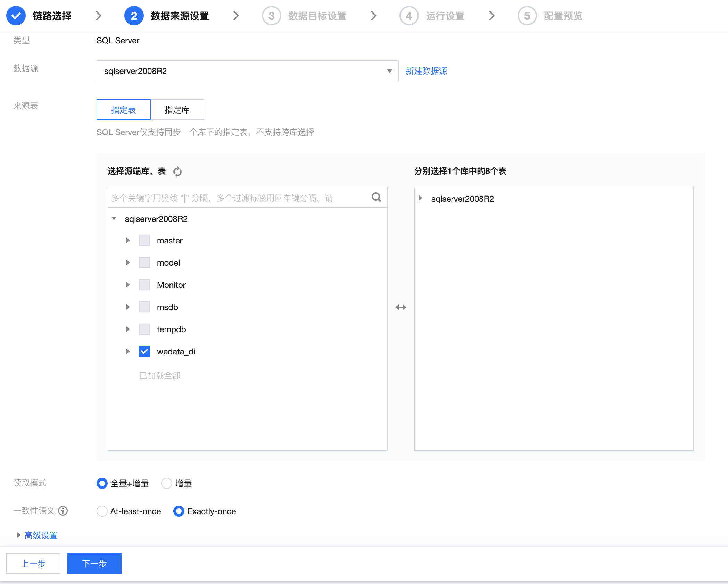Click step 3 数据目标设置 circle
728x584 pixels.
tap(271, 16)
